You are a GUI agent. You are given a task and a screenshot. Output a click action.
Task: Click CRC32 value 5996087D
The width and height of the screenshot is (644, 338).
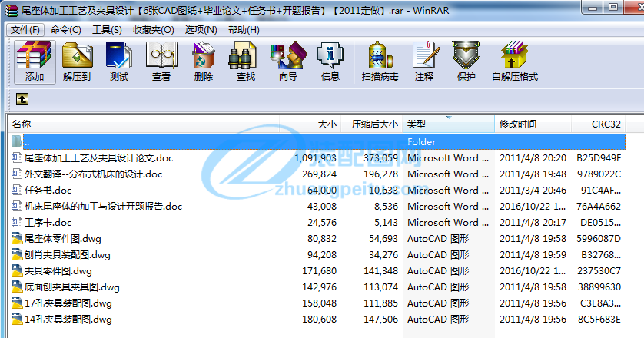(x=599, y=238)
